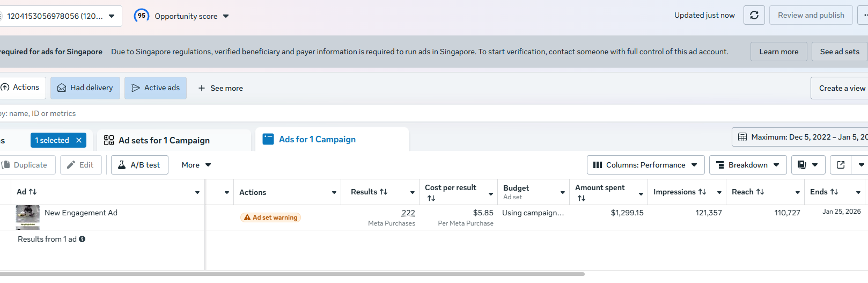
Task: Sort by the Results column arrows
Action: [x=384, y=192]
